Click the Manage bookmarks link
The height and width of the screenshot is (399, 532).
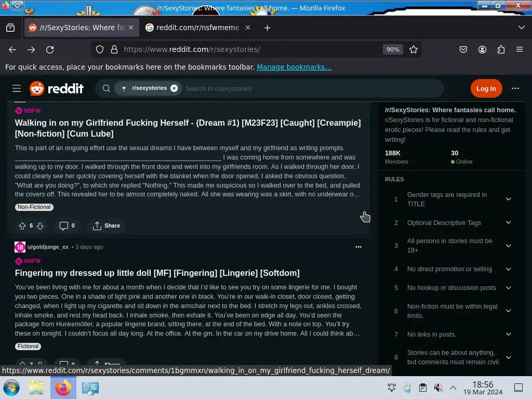(294, 67)
